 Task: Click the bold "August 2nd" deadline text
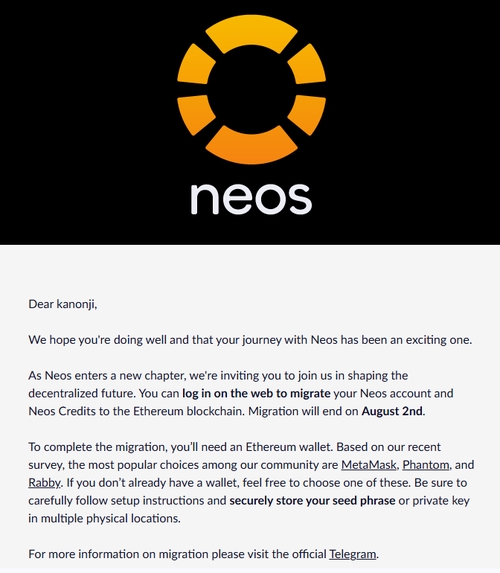coord(392,411)
